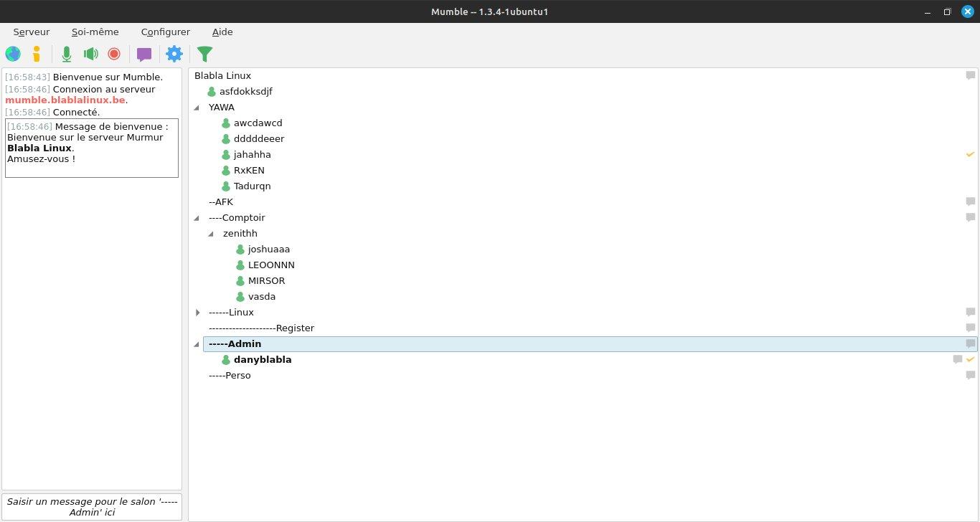The height and width of the screenshot is (522, 980).
Task: Click the 'Bienvenue sur Mumble.' log line
Action: click(108, 77)
